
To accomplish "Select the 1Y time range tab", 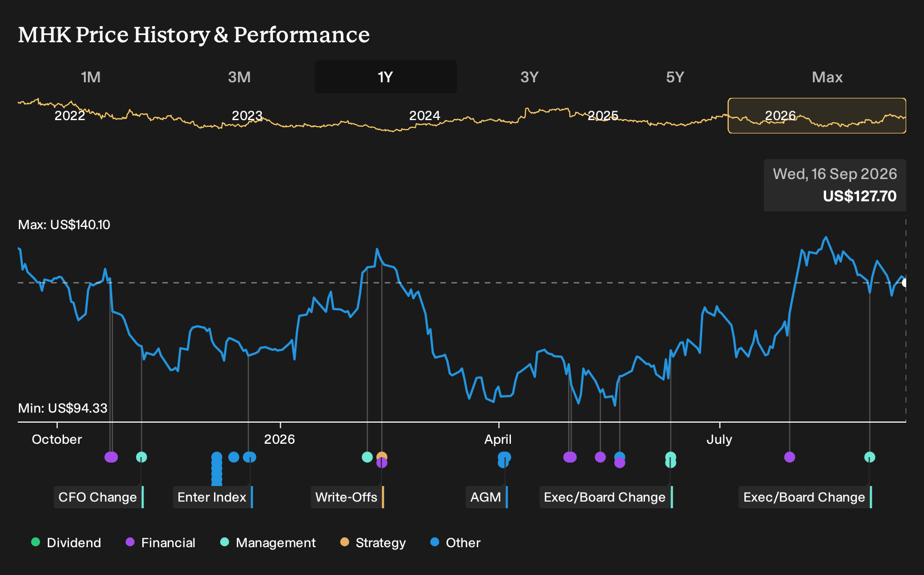I will point(385,77).
